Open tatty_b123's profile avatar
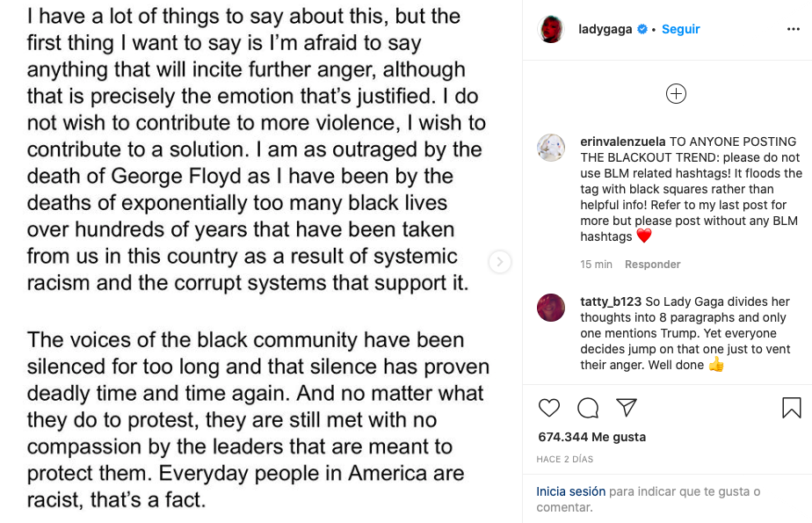 click(551, 308)
